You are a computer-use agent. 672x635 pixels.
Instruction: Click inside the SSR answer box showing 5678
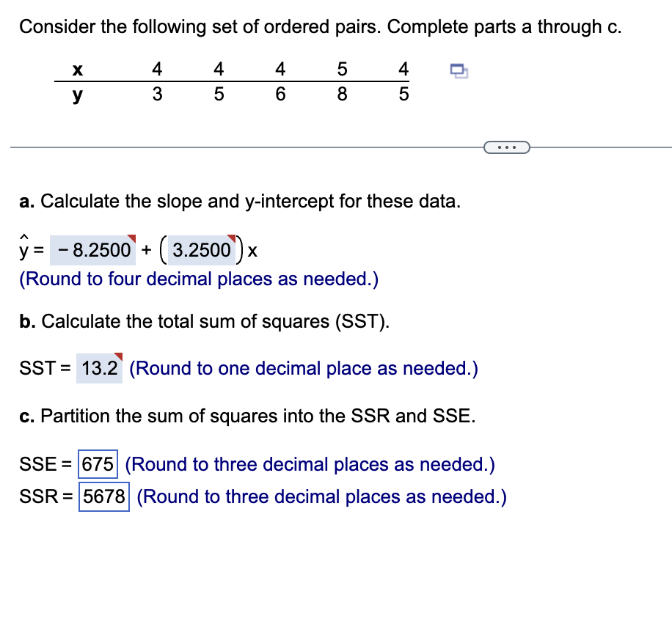point(103,496)
